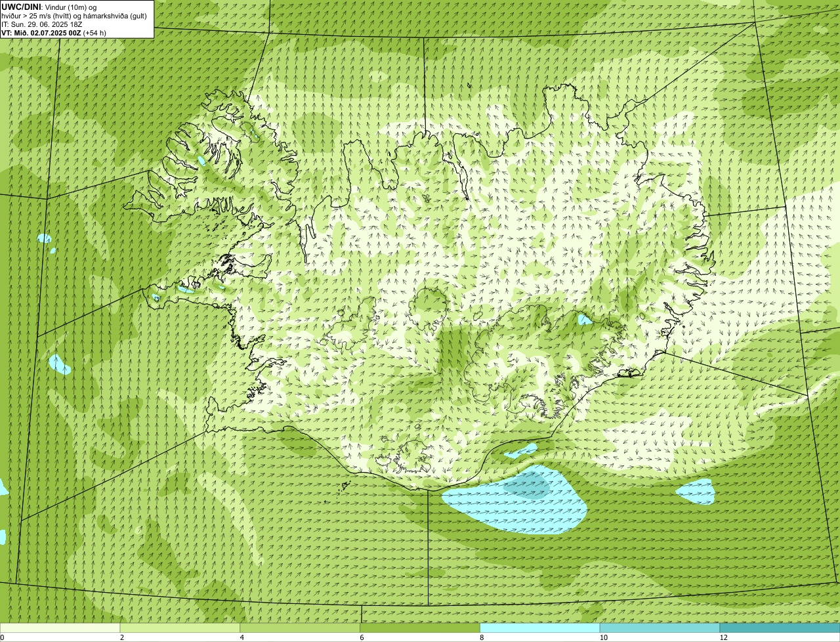Click the '12' tick label on the color scale
This screenshot has height=642, width=840.
[x=723, y=637]
